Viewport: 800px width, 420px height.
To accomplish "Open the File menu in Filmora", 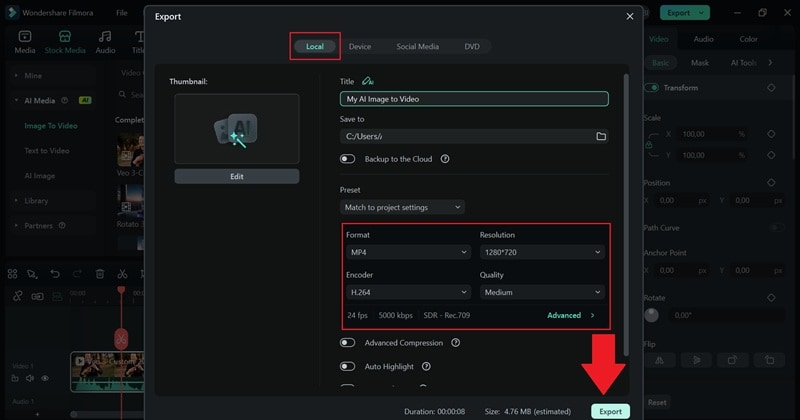I will coord(121,13).
